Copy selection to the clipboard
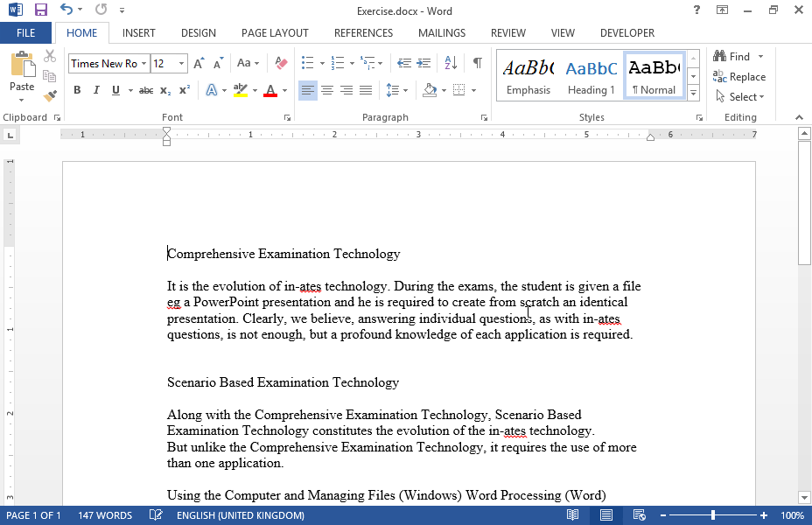812x525 pixels. coord(50,76)
